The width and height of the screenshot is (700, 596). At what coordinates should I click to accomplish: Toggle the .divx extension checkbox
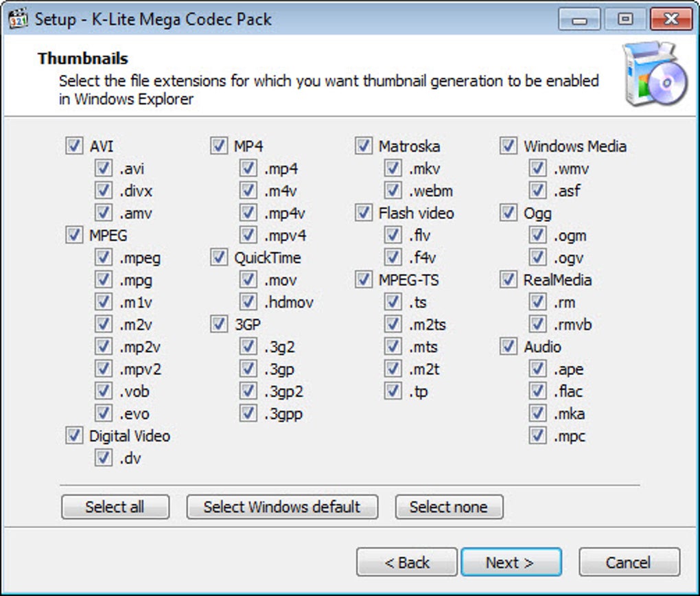coord(104,191)
